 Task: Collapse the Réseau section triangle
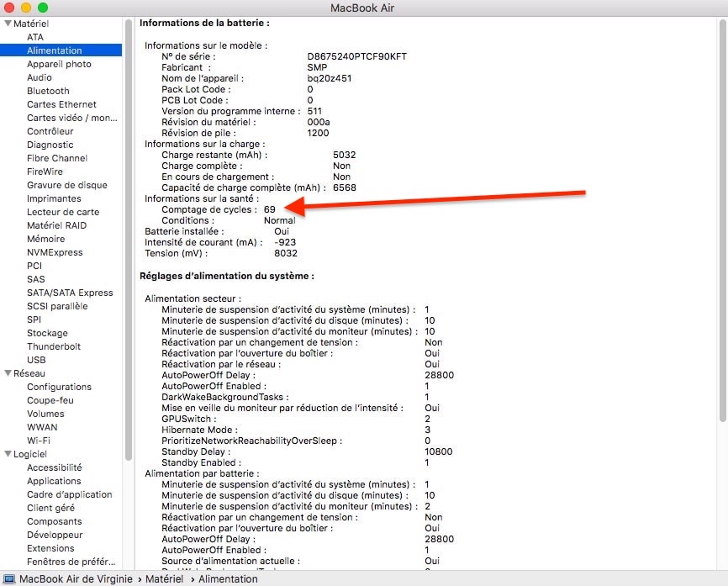[x=8, y=372]
